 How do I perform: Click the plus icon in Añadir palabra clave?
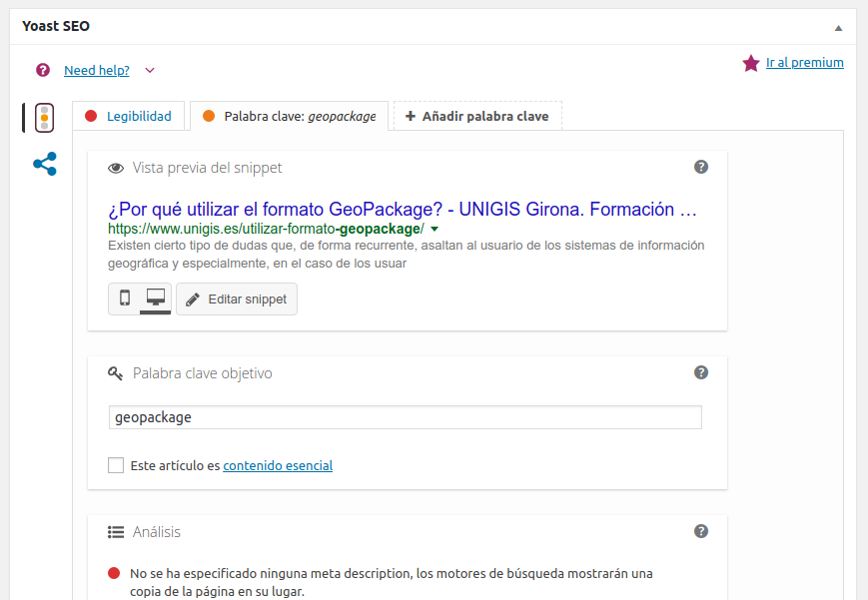411,116
